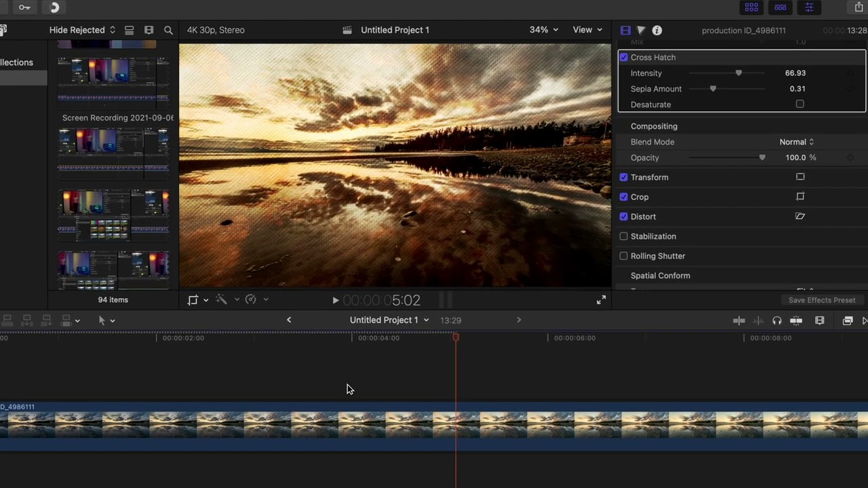Viewport: 868px width, 488px height.
Task: Open the 34% zoom level dropdown
Action: tap(544, 30)
